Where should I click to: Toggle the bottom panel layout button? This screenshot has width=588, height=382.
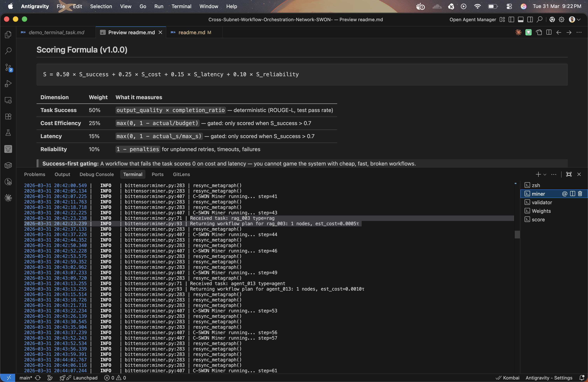click(x=521, y=19)
